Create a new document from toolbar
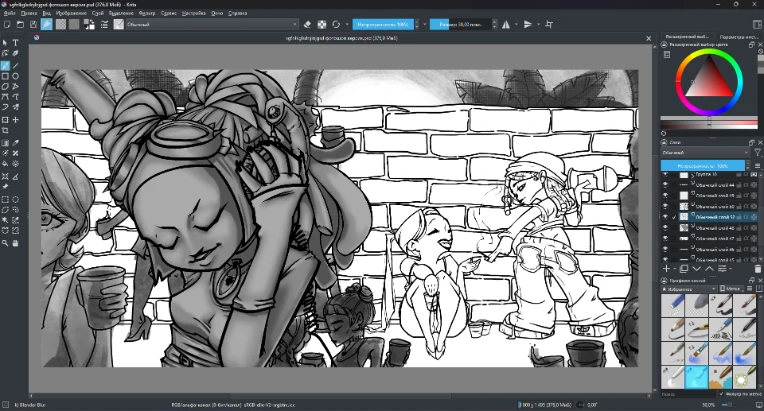The image size is (764, 411). [7, 24]
